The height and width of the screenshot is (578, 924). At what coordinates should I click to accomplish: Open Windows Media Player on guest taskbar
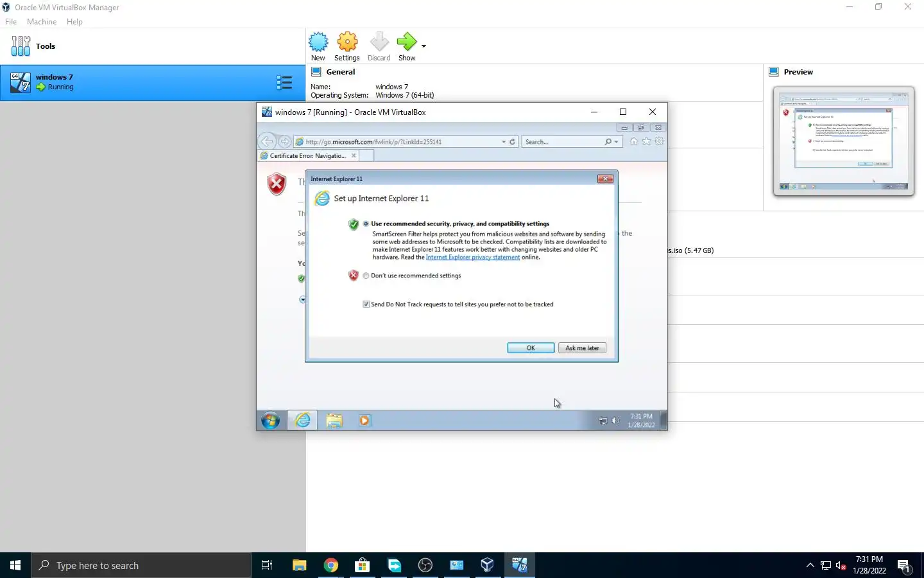(364, 421)
